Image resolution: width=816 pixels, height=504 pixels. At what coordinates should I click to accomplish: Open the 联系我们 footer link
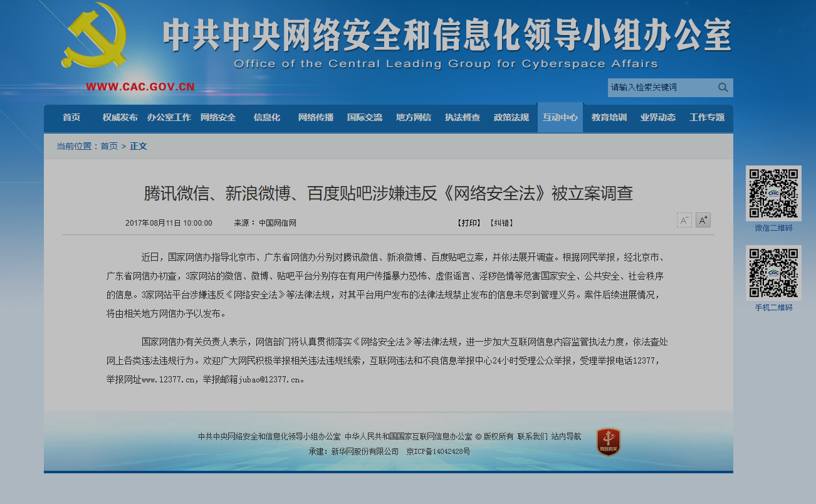(532, 437)
